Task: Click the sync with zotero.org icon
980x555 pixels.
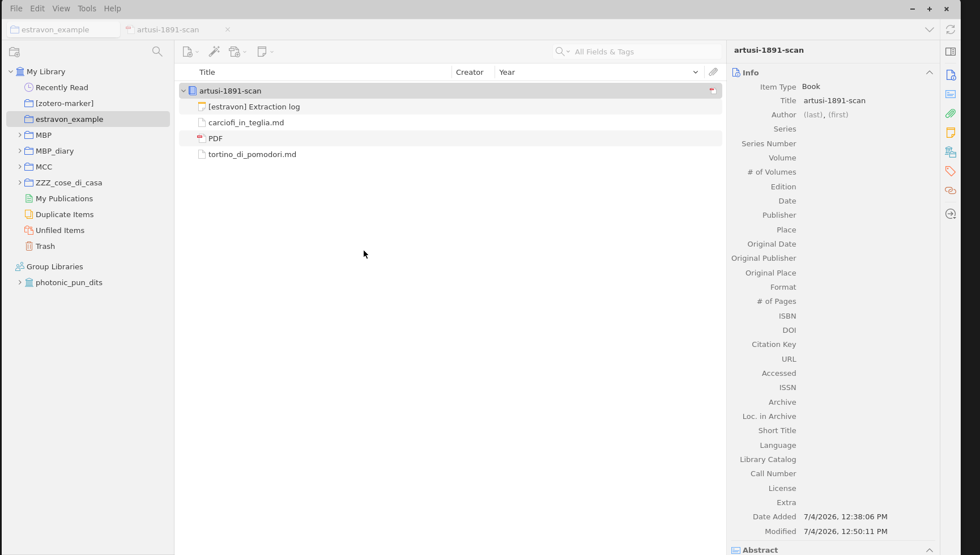Action: click(951, 29)
